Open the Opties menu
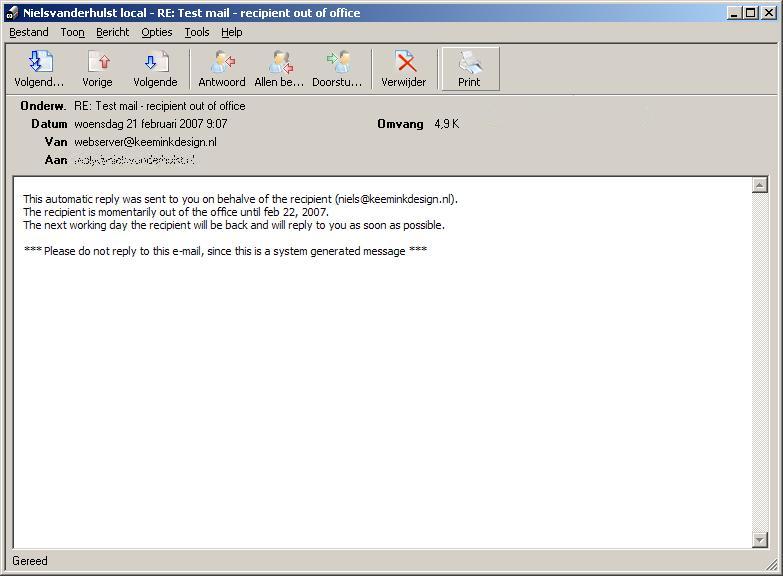783x576 pixels. (x=156, y=32)
